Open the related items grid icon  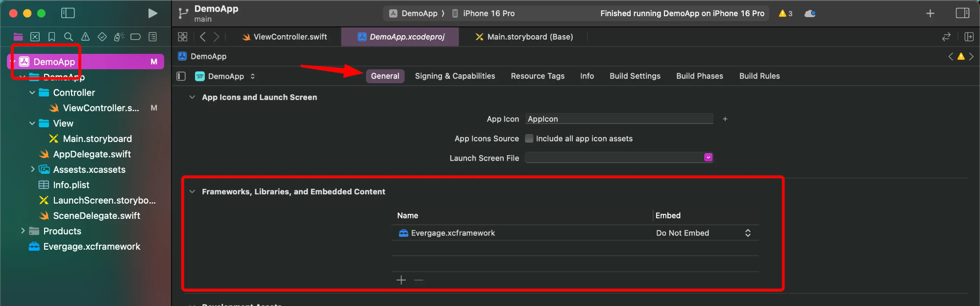coord(183,37)
